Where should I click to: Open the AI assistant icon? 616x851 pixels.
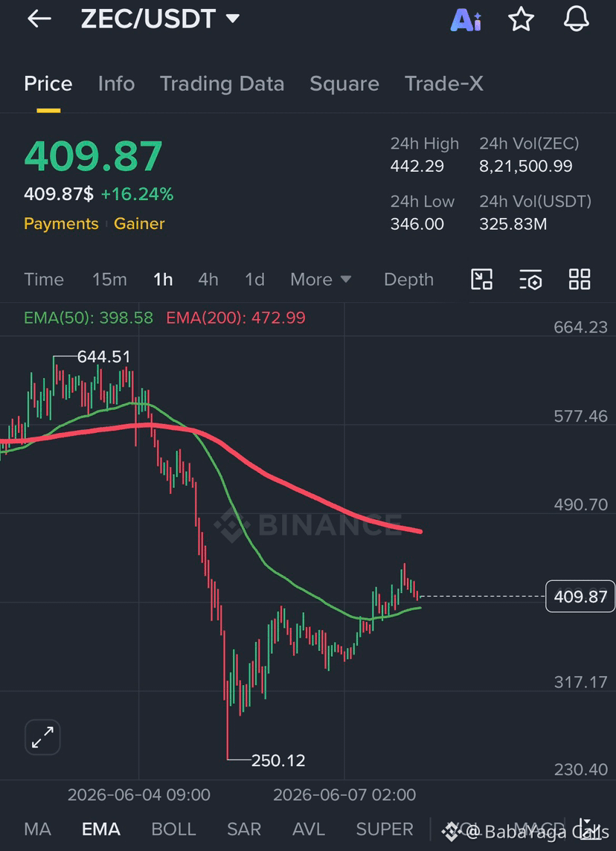coord(466,20)
